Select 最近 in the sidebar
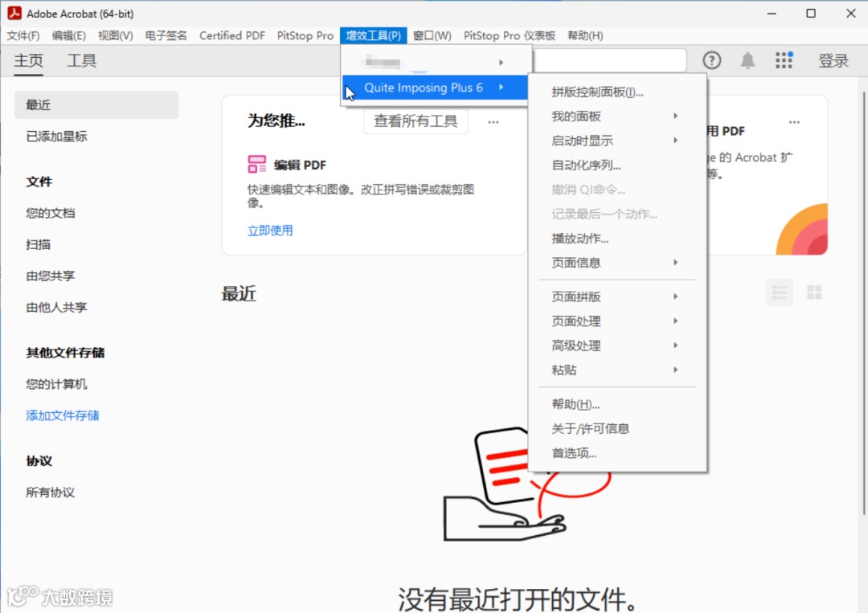The width and height of the screenshot is (868, 613). click(x=96, y=104)
